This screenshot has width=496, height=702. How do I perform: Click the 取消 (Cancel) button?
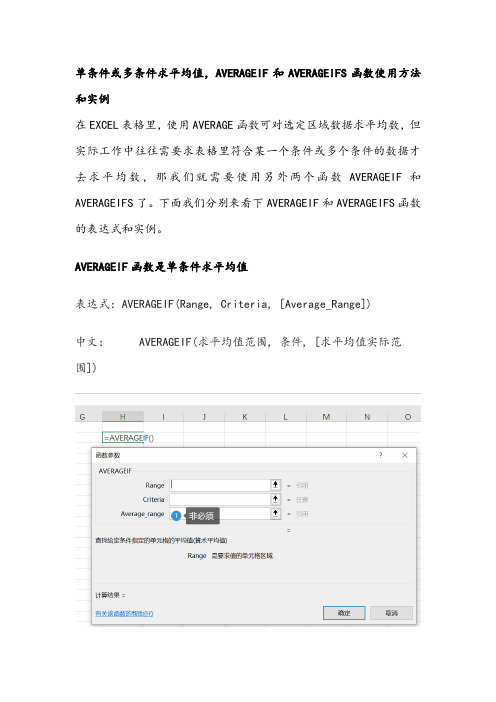[x=391, y=613]
